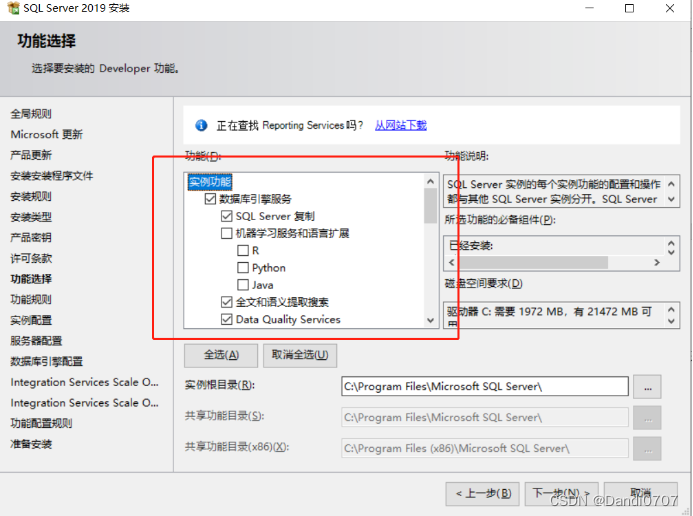Image resolution: width=693 pixels, height=516 pixels.
Task: Select the 实例功能 tree node
Action: coord(210,182)
